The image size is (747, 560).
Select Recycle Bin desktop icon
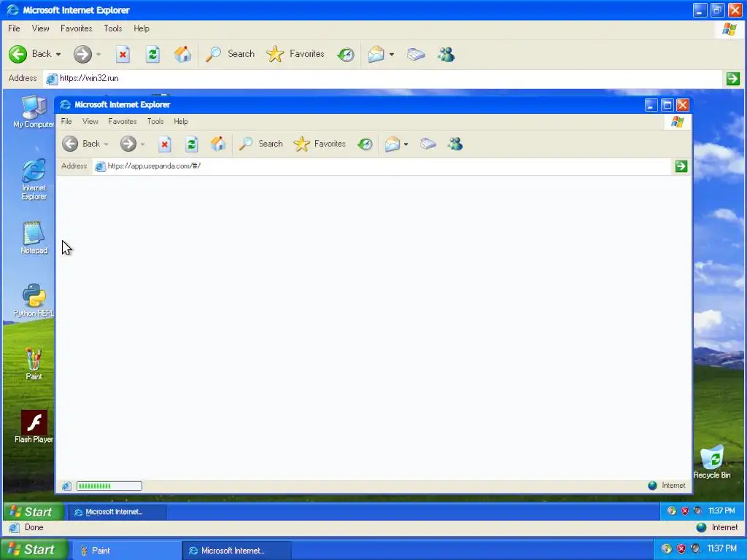point(712,462)
